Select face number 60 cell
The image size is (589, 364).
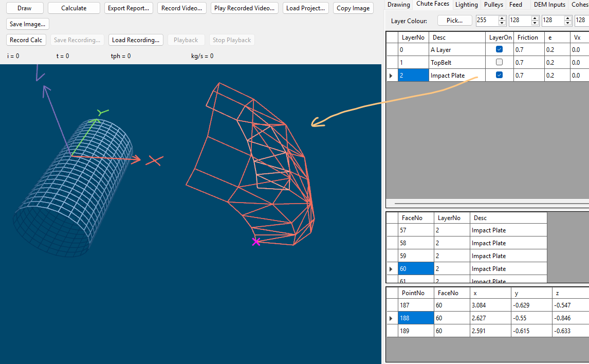(x=416, y=268)
